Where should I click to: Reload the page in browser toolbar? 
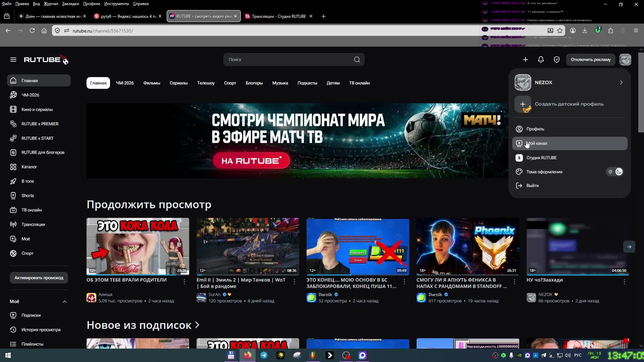[x=32, y=31]
